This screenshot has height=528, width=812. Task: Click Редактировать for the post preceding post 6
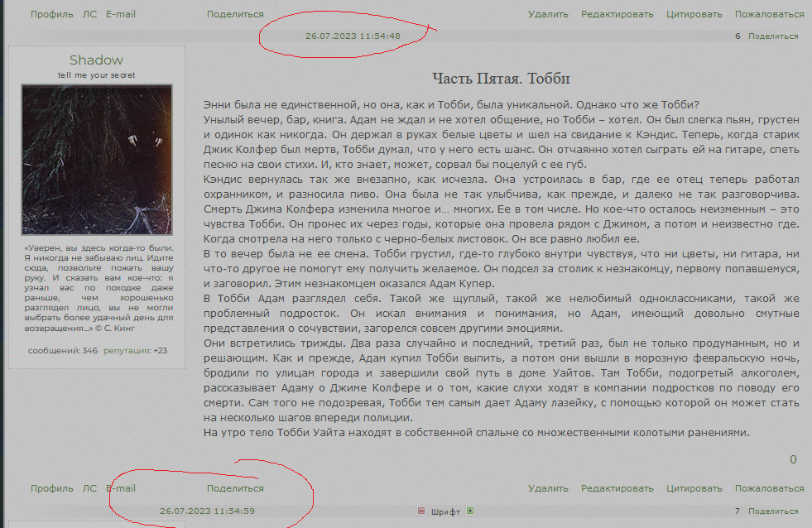pyautogui.click(x=617, y=14)
